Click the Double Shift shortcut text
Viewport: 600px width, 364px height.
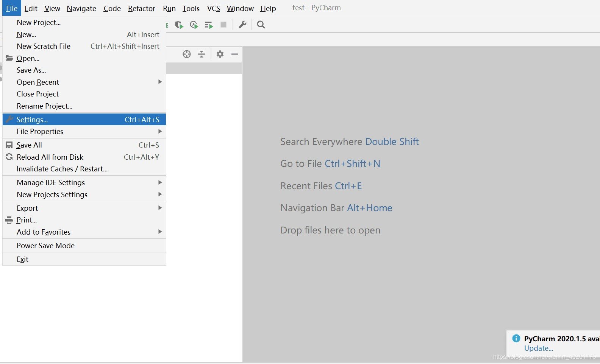(392, 142)
